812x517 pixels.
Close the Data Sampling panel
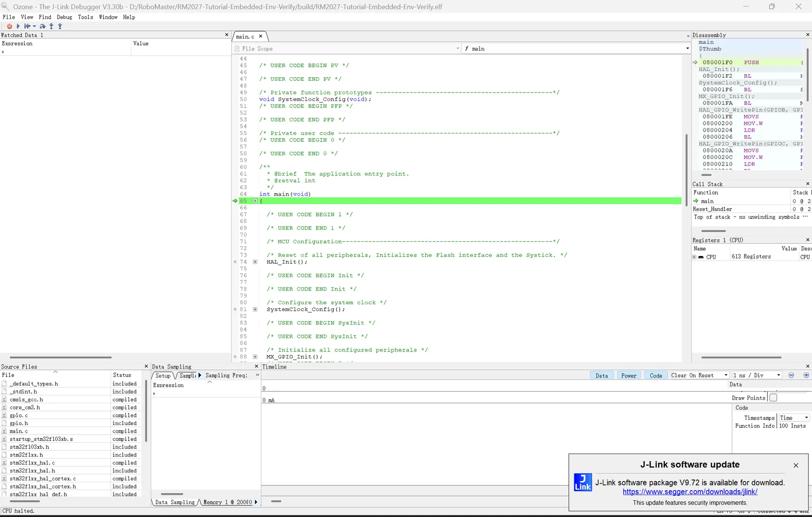tap(256, 366)
